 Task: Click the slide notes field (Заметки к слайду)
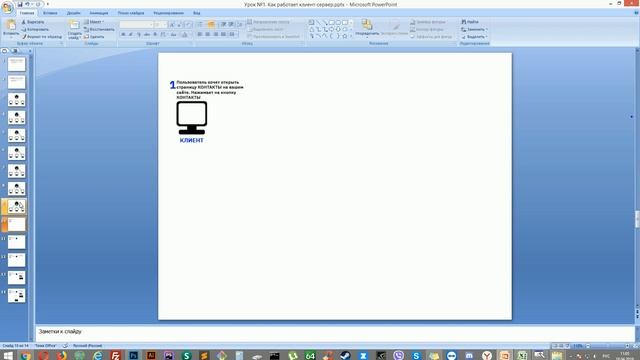click(x=335, y=333)
